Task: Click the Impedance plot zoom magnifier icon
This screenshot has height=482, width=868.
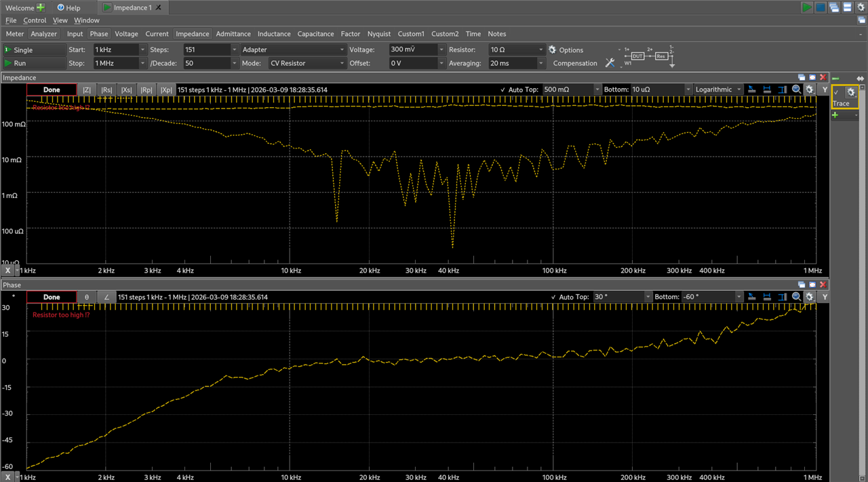Action: pyautogui.click(x=797, y=89)
